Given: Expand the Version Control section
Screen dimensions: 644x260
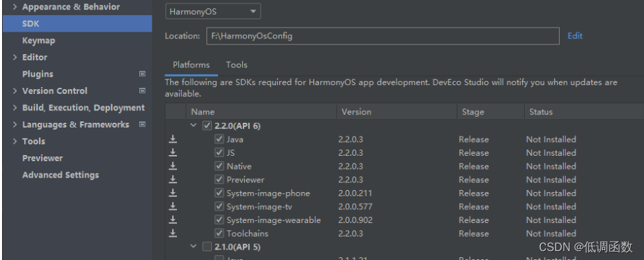Looking at the screenshot, I should tap(15, 91).
